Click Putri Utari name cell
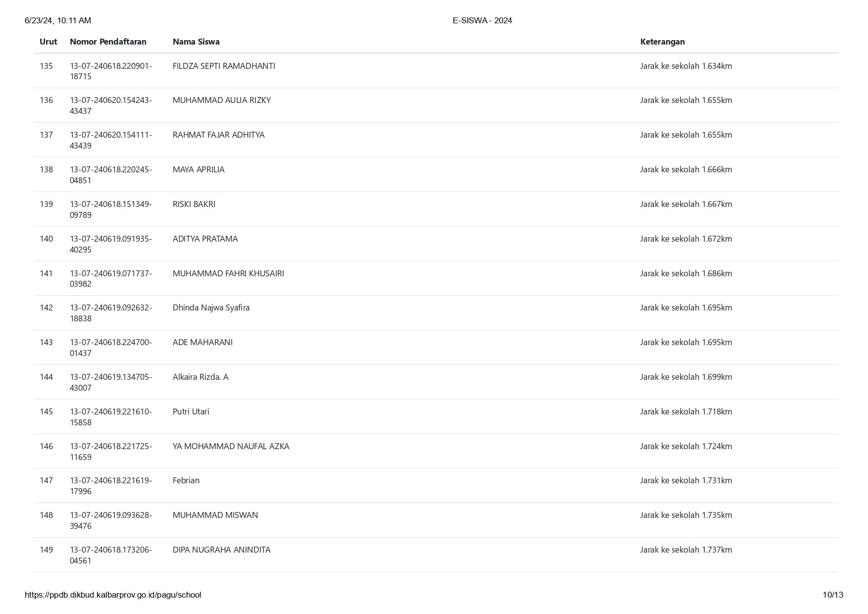 pos(191,411)
